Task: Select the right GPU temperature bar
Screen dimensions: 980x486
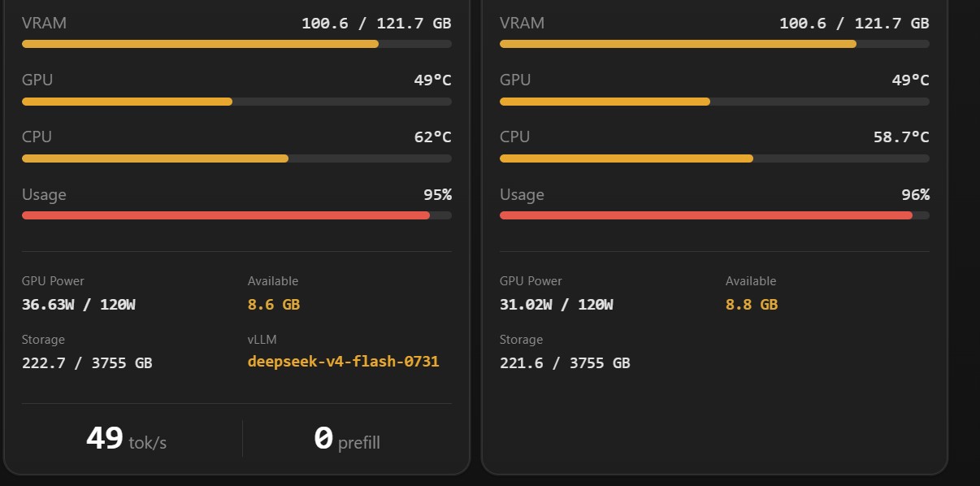Action: click(x=714, y=102)
